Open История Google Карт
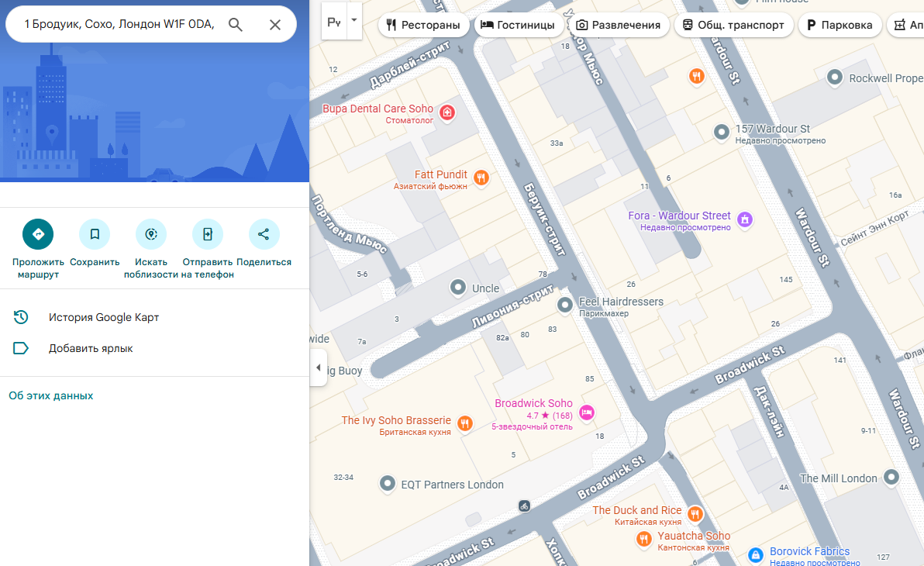Screen dimensions: 924x566 pyautogui.click(x=103, y=317)
